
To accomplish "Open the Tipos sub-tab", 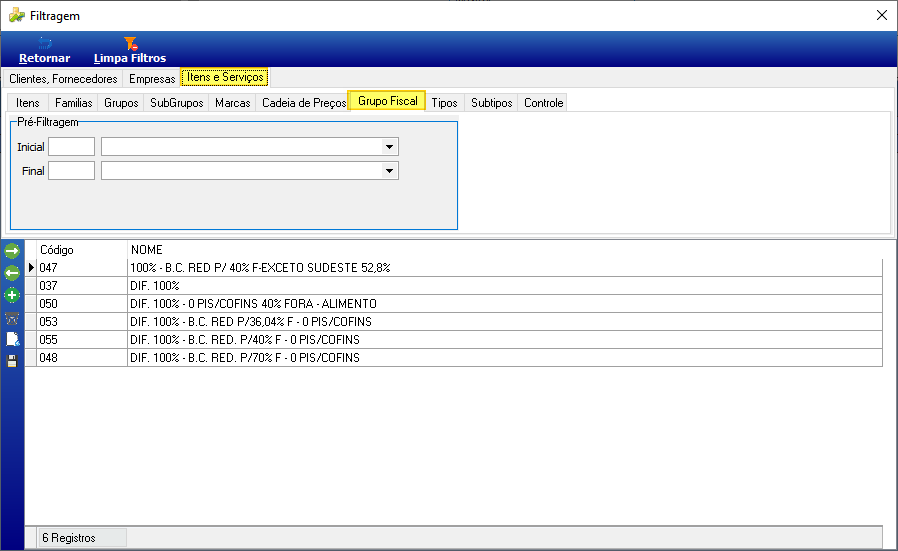I will point(444,103).
